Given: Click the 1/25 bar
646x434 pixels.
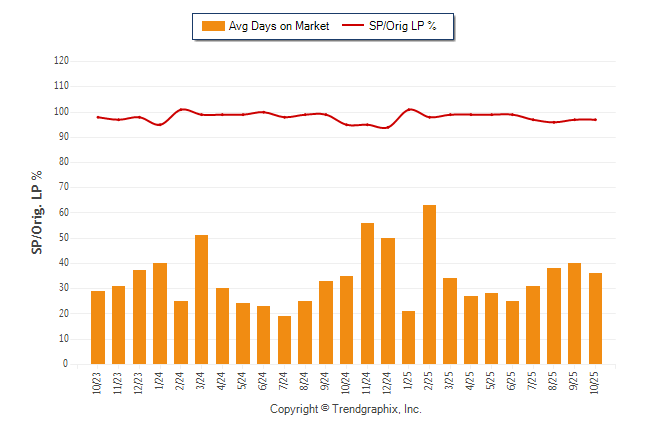Looking at the screenshot, I should coord(409,338).
